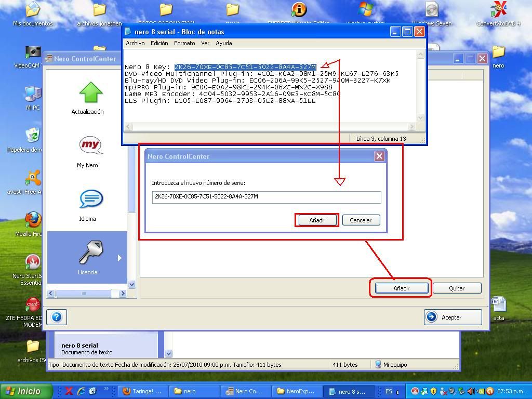The width and height of the screenshot is (532, 399).
Task: Click the ES language bar indicator
Action: tap(389, 391)
